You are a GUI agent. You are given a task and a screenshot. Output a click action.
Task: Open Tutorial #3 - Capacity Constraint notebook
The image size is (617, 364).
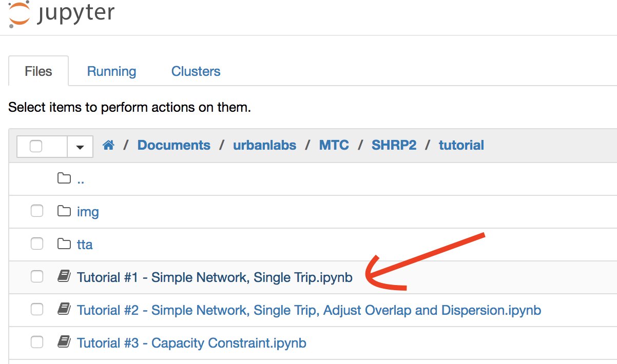191,343
